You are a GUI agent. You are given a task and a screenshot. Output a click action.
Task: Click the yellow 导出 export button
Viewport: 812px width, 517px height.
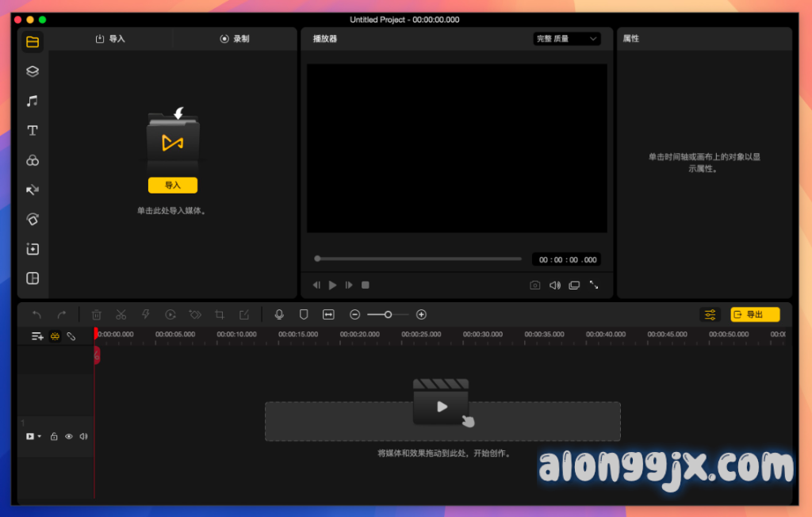[754, 315]
